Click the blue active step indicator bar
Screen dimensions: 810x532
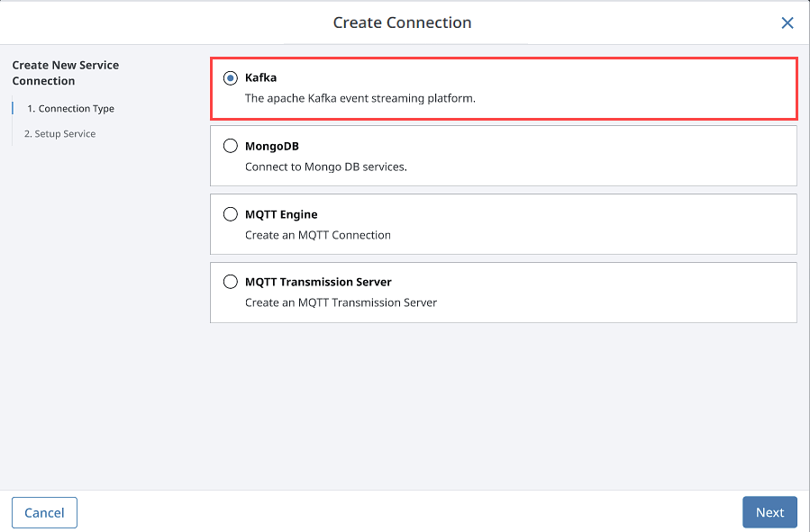coord(13,108)
